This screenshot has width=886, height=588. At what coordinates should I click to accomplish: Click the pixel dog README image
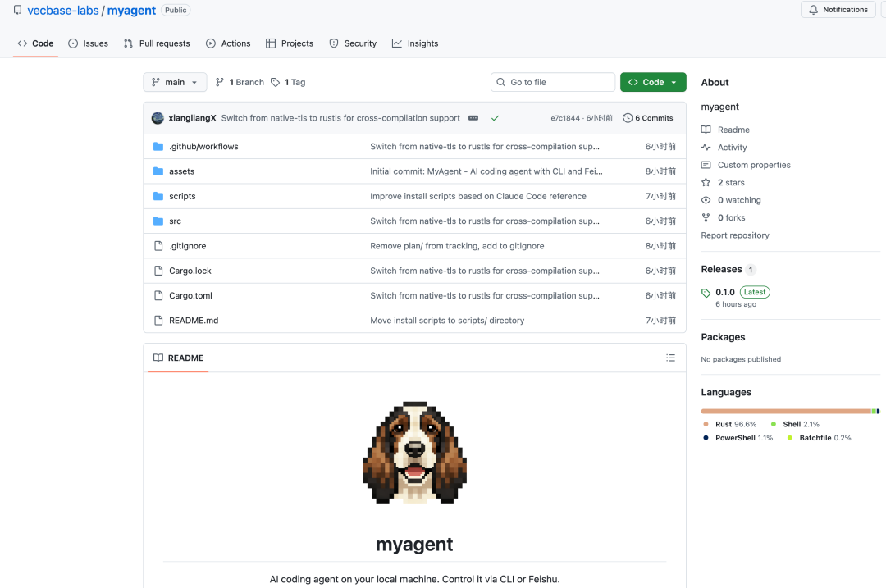414,452
